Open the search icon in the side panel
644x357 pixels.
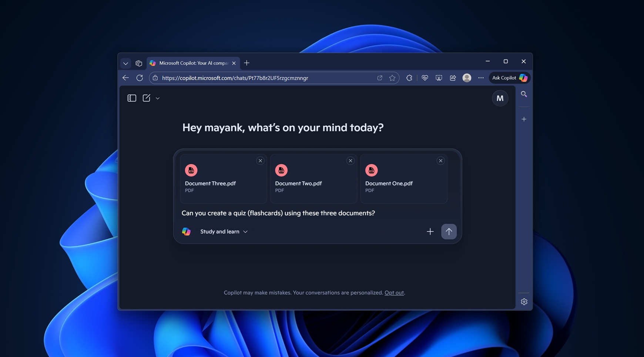tap(524, 94)
